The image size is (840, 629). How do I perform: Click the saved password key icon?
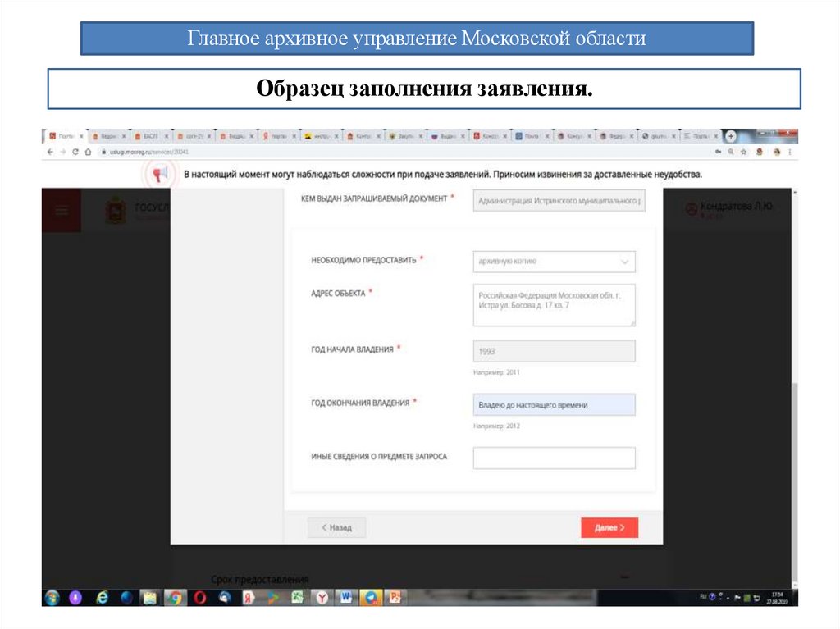tap(718, 153)
